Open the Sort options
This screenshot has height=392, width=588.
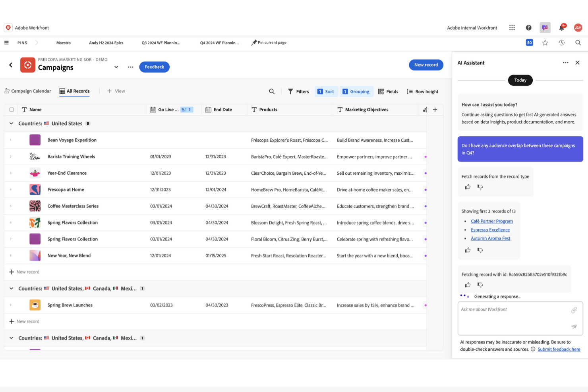pos(326,91)
